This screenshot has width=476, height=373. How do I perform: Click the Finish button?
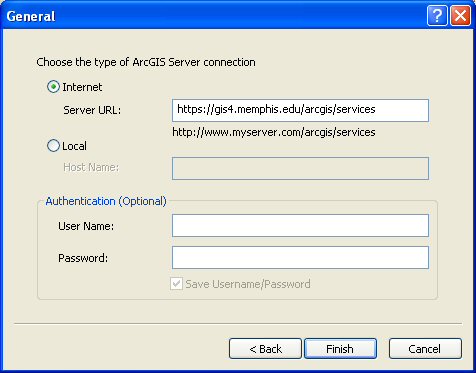coord(340,349)
